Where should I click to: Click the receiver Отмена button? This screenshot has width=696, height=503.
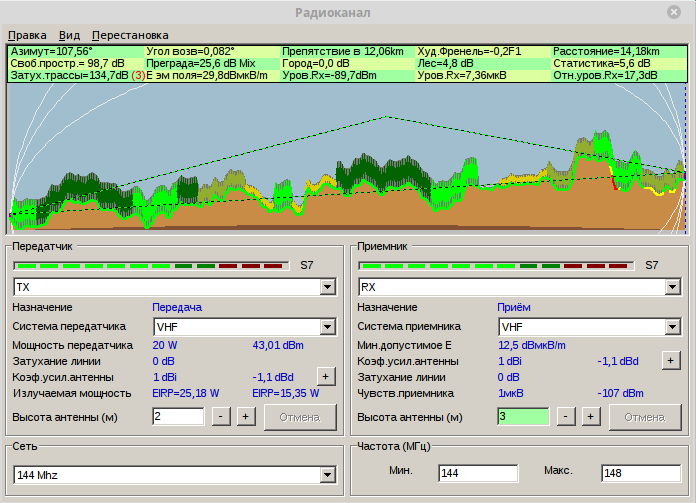pos(643,416)
